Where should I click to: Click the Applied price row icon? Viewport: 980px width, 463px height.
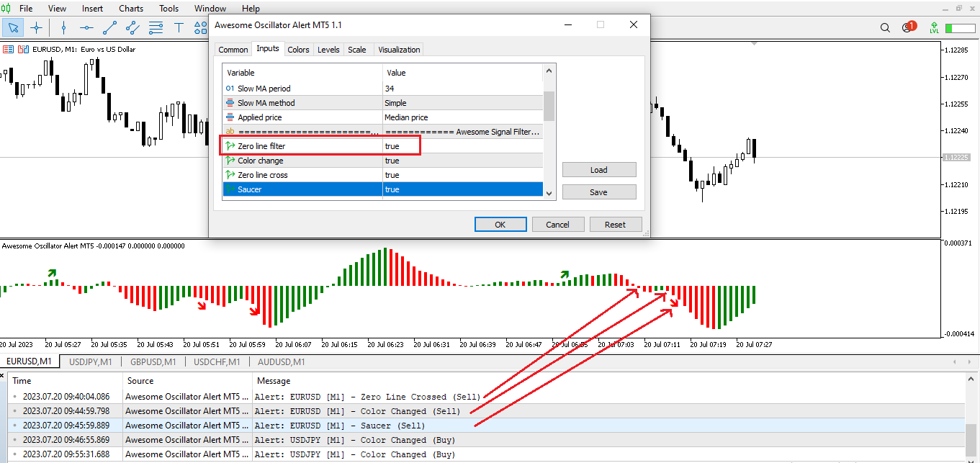(230, 117)
